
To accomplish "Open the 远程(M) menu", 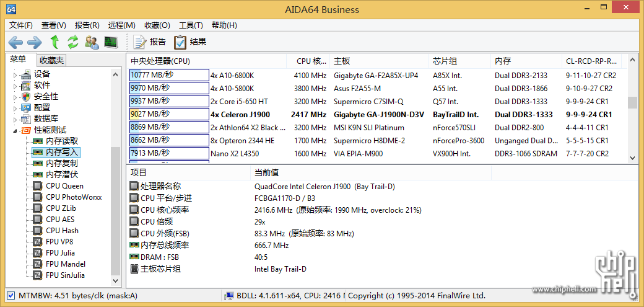I will [x=121, y=25].
